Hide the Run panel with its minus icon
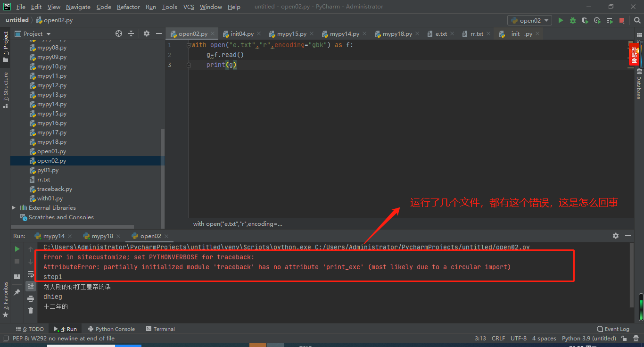The image size is (644, 347). pyautogui.click(x=628, y=236)
